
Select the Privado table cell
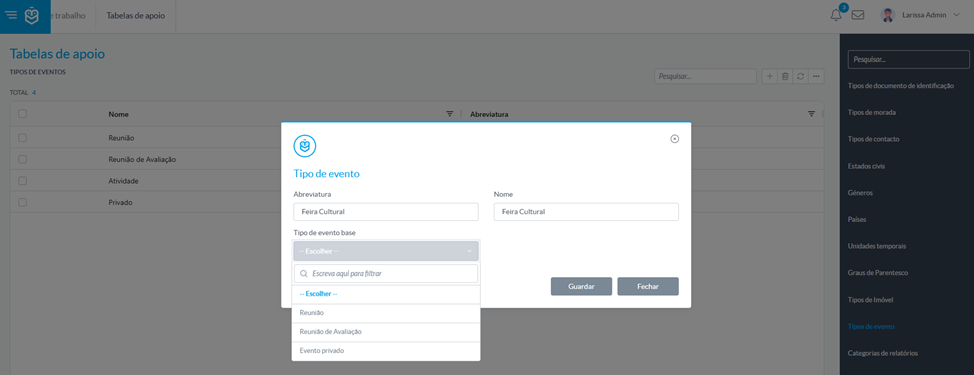pyautogui.click(x=120, y=202)
